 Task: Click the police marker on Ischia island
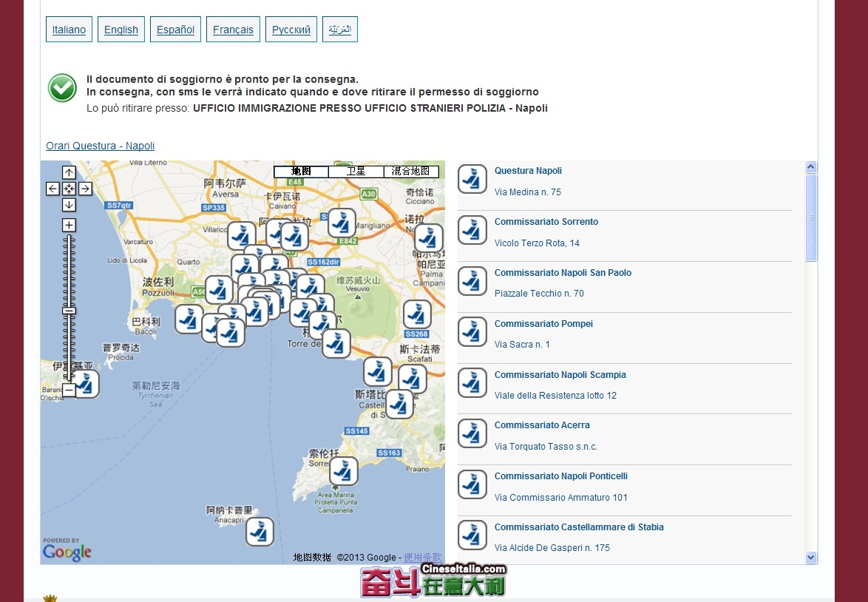pos(87,384)
